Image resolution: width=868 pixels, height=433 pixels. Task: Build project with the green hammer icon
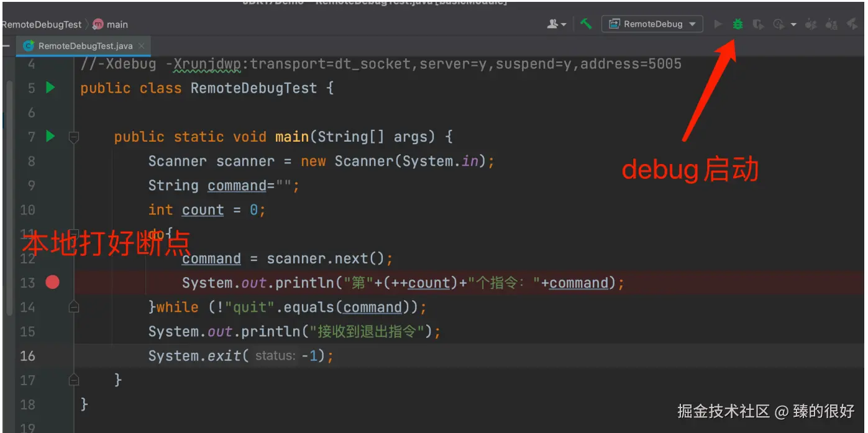[x=586, y=24]
